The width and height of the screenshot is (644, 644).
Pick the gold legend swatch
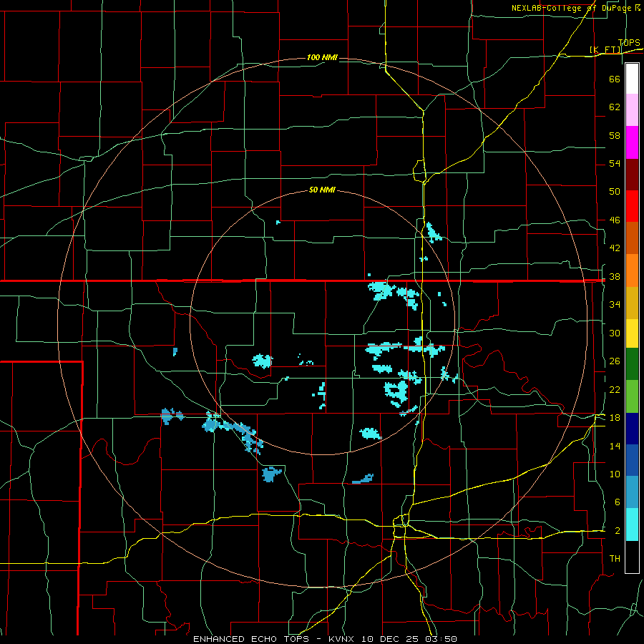(632, 303)
